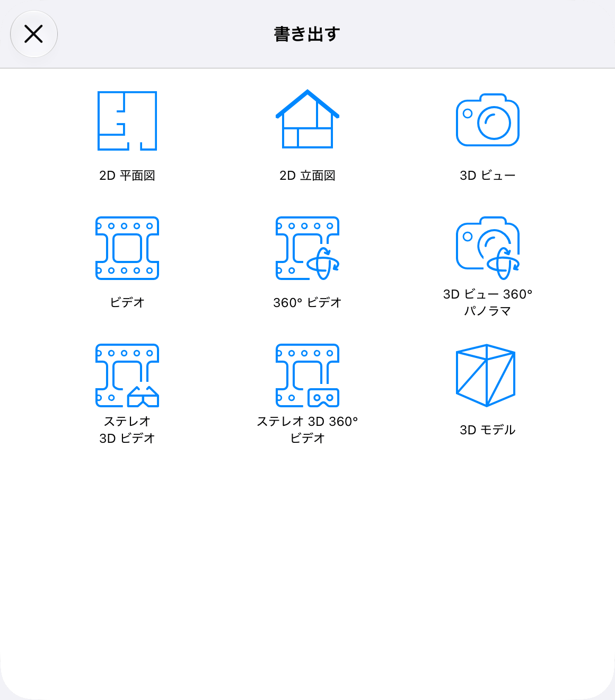Image resolution: width=615 pixels, height=700 pixels.
Task: Click the "360° ビデオ" label
Action: 307,302
